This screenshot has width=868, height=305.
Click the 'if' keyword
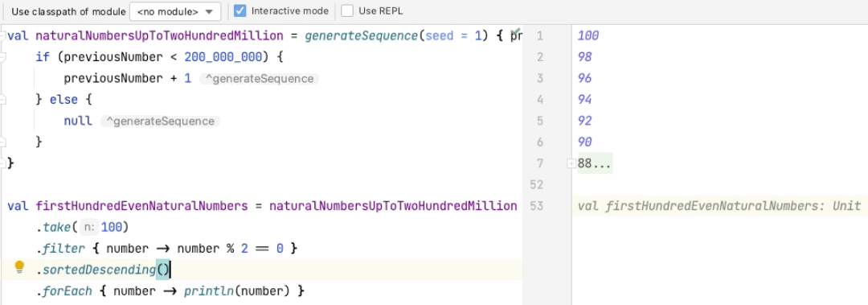42,57
